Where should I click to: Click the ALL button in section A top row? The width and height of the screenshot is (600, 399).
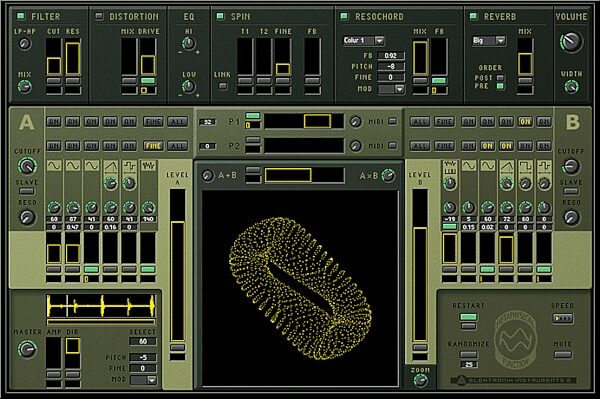(178, 122)
